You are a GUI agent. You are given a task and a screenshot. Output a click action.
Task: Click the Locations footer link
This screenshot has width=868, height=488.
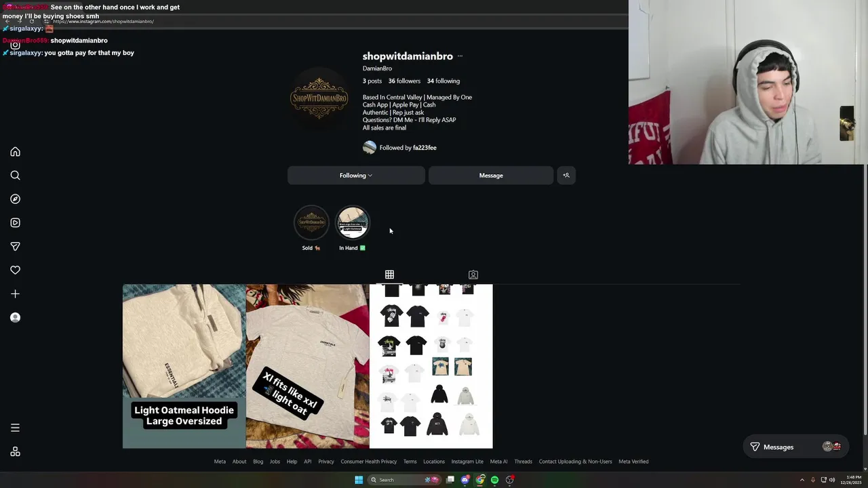(x=434, y=462)
